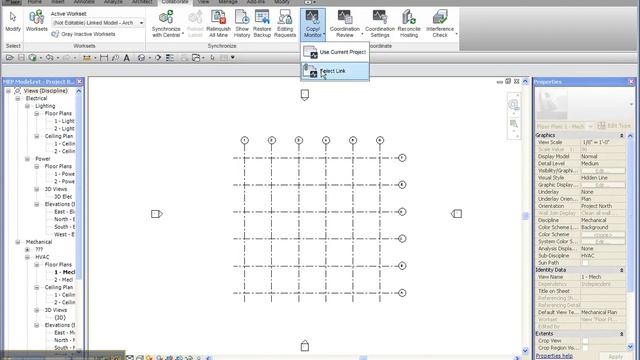The height and width of the screenshot is (360, 640).
Task: Click the View Scale value field
Action: (603, 142)
